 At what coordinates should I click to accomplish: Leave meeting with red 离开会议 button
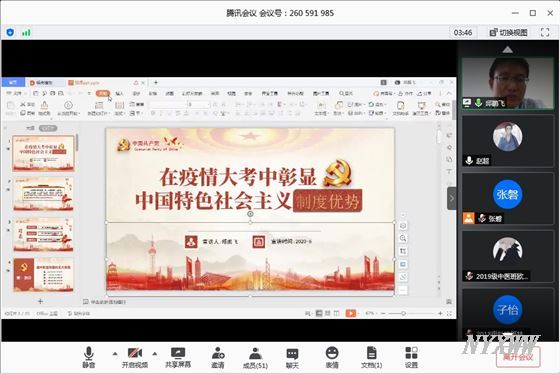(x=518, y=357)
